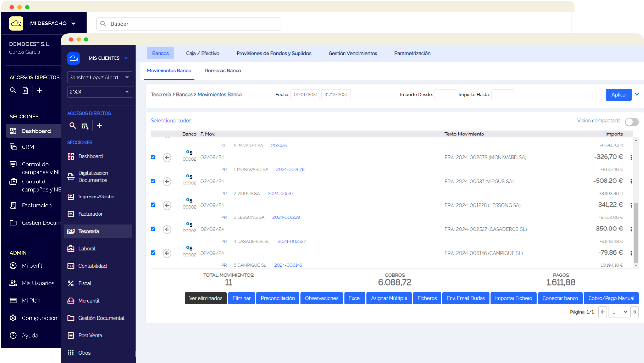Click search icon in front window shortcuts
This screenshot has height=363, width=644.
click(73, 126)
